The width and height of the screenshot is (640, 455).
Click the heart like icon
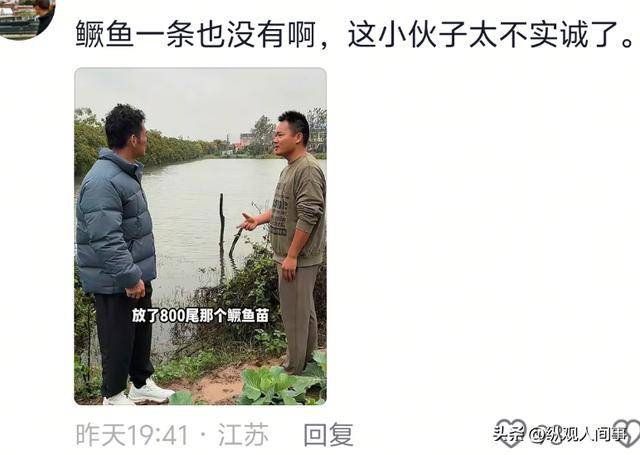[511, 433]
